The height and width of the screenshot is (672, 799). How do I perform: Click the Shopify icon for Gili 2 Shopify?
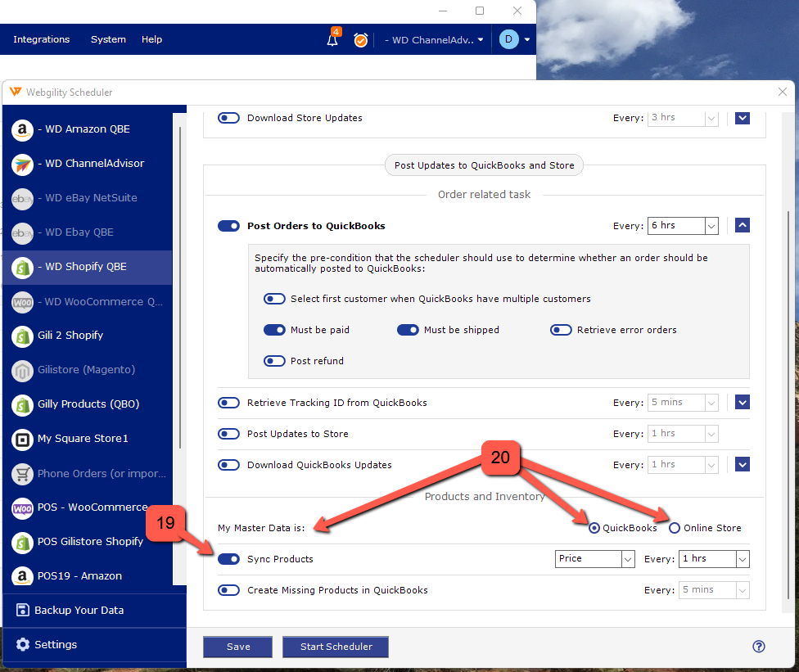(22, 336)
